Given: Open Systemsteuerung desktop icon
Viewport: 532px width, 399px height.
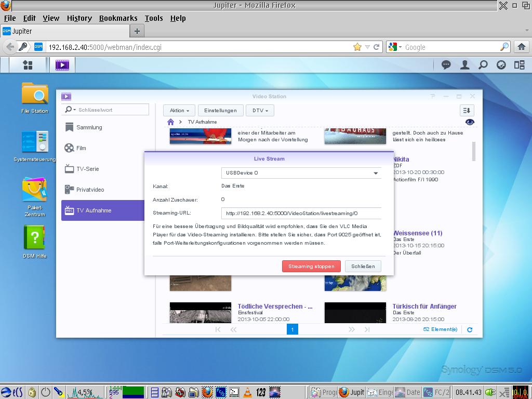Looking at the screenshot, I should click(x=35, y=146).
